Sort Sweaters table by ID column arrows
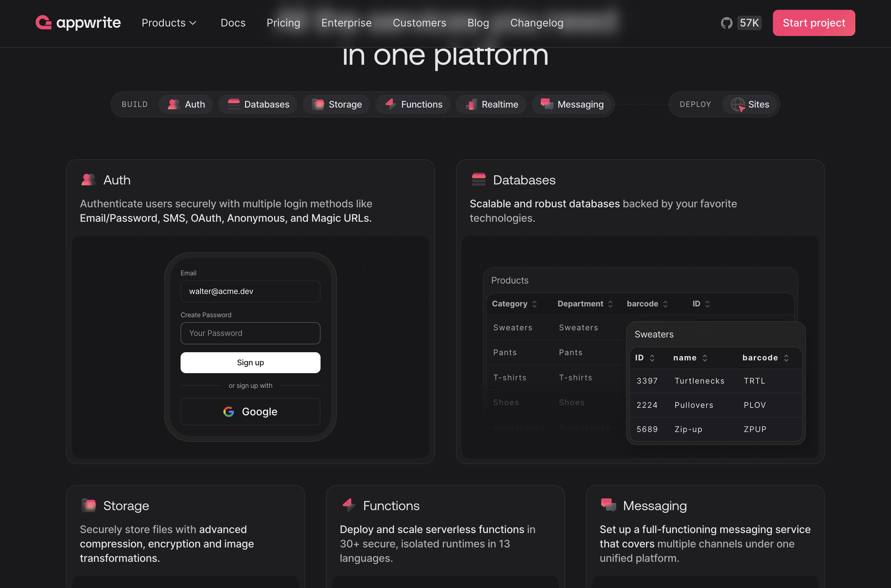Image resolution: width=891 pixels, height=588 pixels. click(652, 358)
